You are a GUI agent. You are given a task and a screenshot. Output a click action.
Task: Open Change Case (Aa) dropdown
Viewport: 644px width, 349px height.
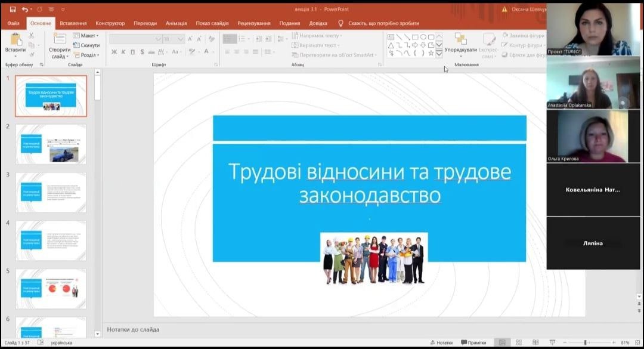[x=176, y=52]
